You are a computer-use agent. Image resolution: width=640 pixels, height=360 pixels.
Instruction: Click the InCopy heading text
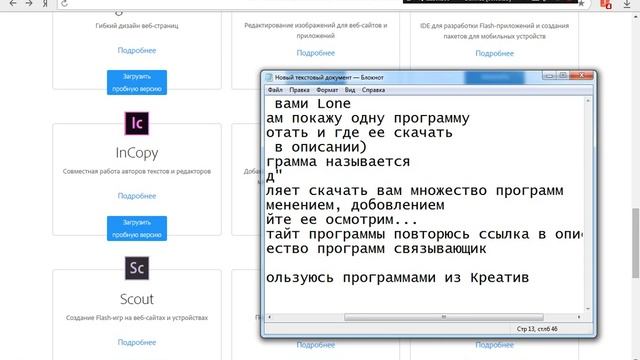click(x=137, y=153)
